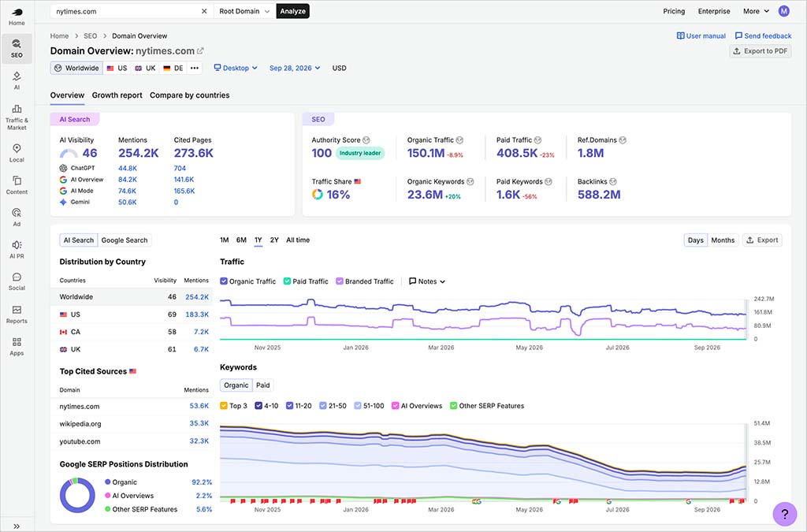807x532 pixels.
Task: Open the Local section in the sidebar
Action: point(17,153)
